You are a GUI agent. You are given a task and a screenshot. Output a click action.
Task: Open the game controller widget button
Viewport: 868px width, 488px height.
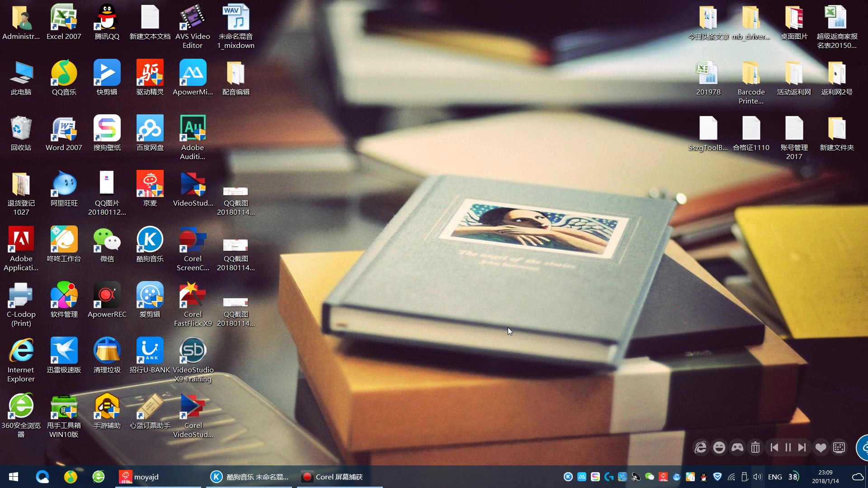[x=737, y=447]
